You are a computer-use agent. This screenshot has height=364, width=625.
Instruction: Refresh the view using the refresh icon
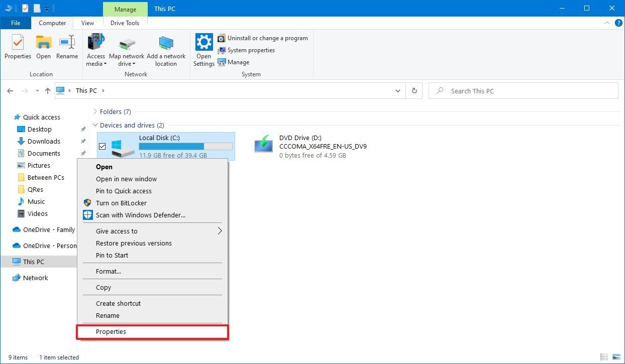pyautogui.click(x=413, y=90)
